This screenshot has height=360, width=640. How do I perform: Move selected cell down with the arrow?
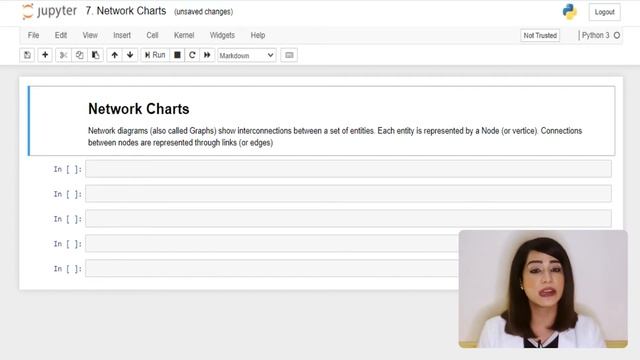click(x=130, y=55)
